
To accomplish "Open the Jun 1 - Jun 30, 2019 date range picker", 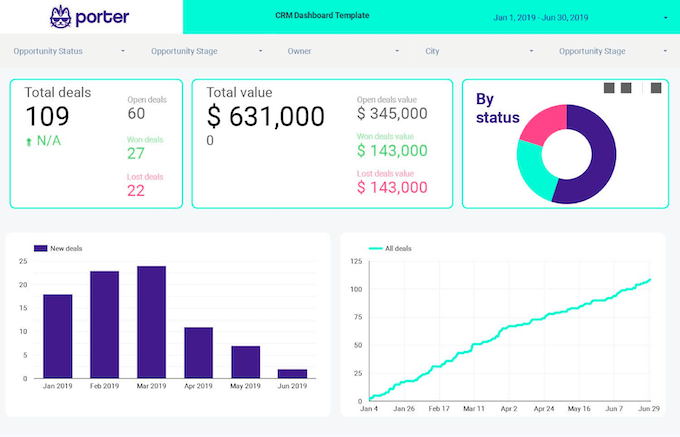I will (580, 17).
